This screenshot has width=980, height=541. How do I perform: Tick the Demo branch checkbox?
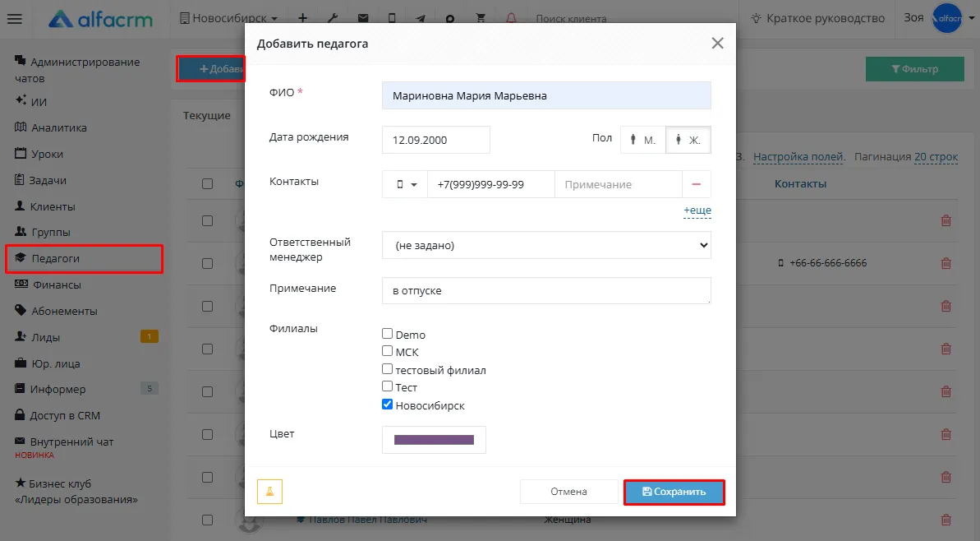[388, 334]
